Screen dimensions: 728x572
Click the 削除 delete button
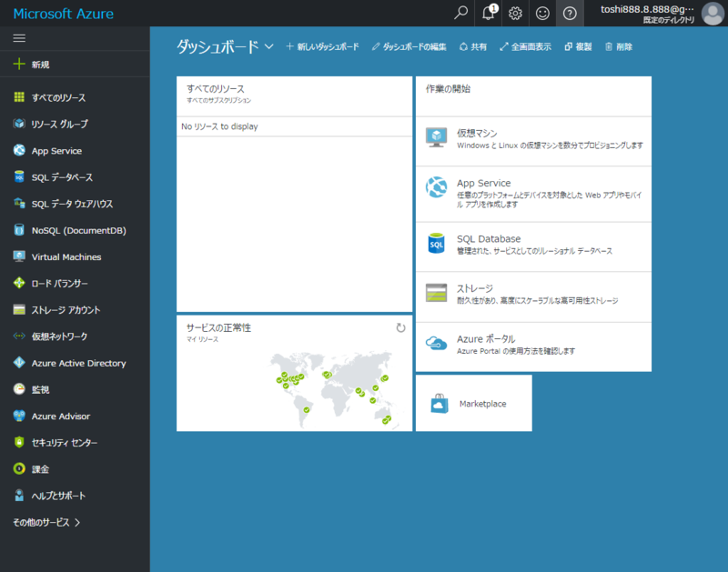[619, 47]
